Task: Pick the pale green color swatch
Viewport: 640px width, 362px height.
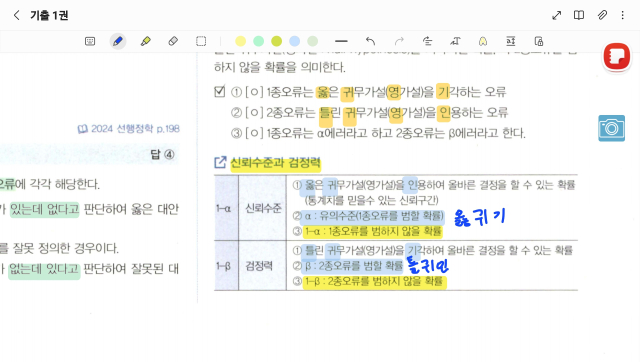Action: point(312,41)
